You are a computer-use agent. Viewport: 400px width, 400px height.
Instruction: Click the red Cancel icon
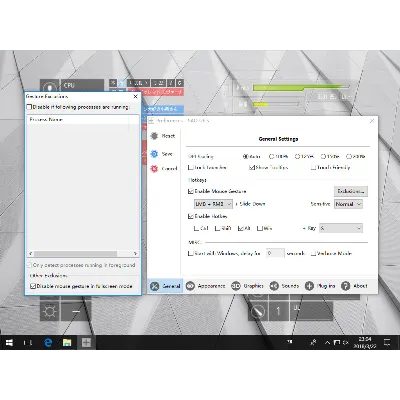[x=154, y=169]
